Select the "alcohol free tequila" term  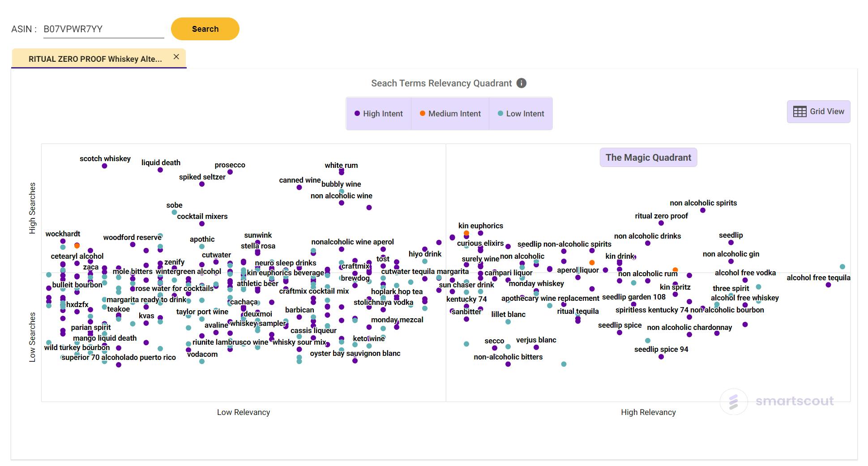(x=819, y=278)
